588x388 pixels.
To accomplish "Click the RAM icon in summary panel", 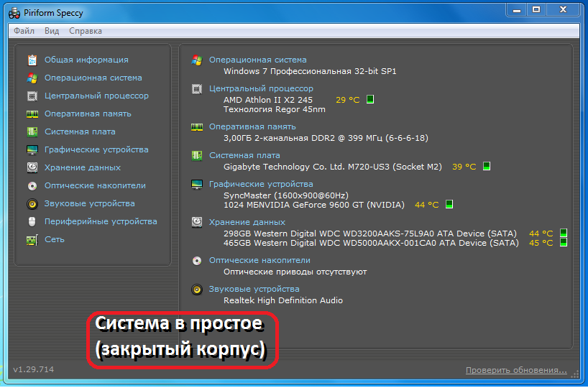I will point(197,127).
